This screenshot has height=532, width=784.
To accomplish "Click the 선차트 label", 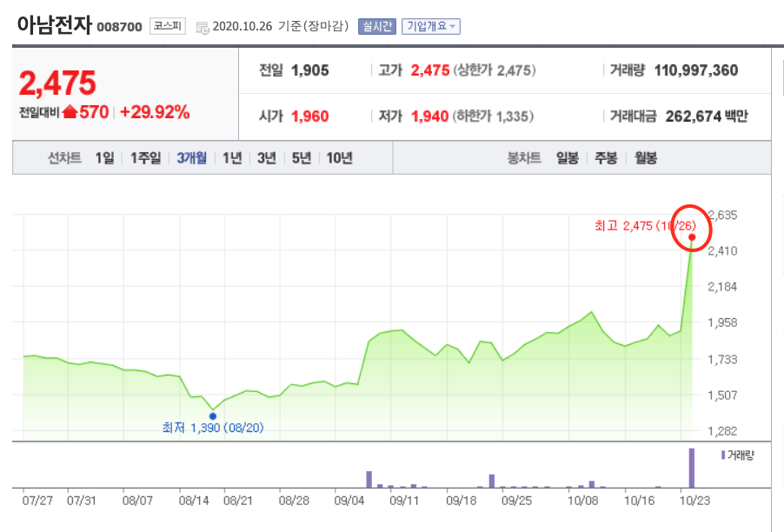I will pyautogui.click(x=64, y=158).
